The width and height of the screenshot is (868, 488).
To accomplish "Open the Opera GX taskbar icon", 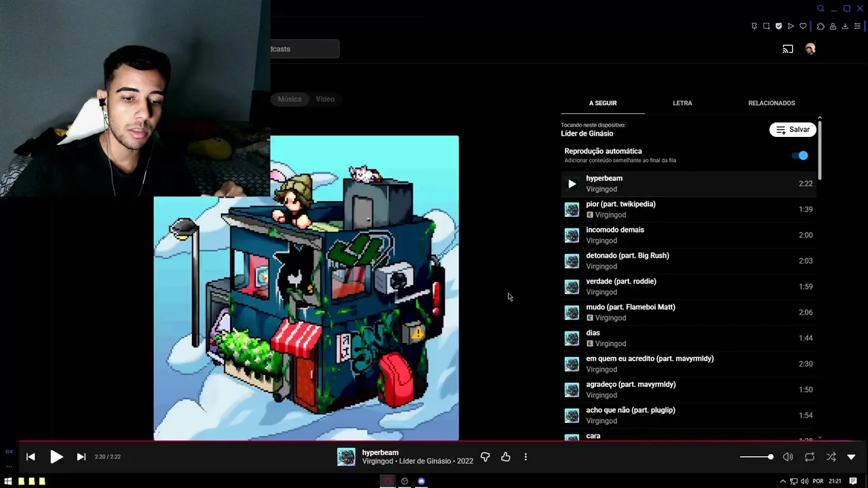I will [388, 481].
